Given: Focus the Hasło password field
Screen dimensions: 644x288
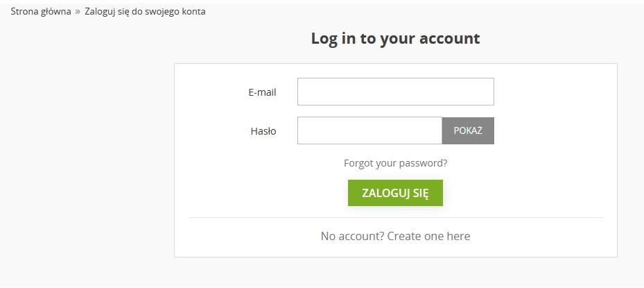Looking at the screenshot, I should (369, 130).
